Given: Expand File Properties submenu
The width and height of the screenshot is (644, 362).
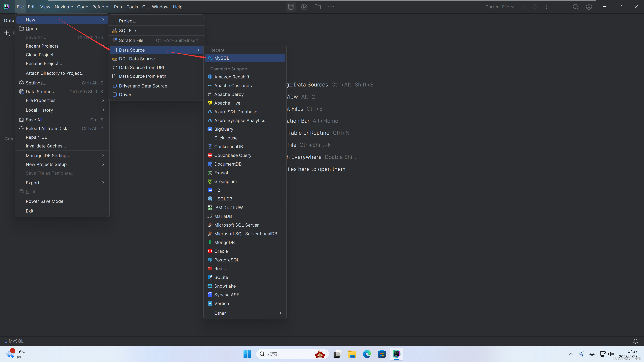Looking at the screenshot, I should (x=62, y=100).
